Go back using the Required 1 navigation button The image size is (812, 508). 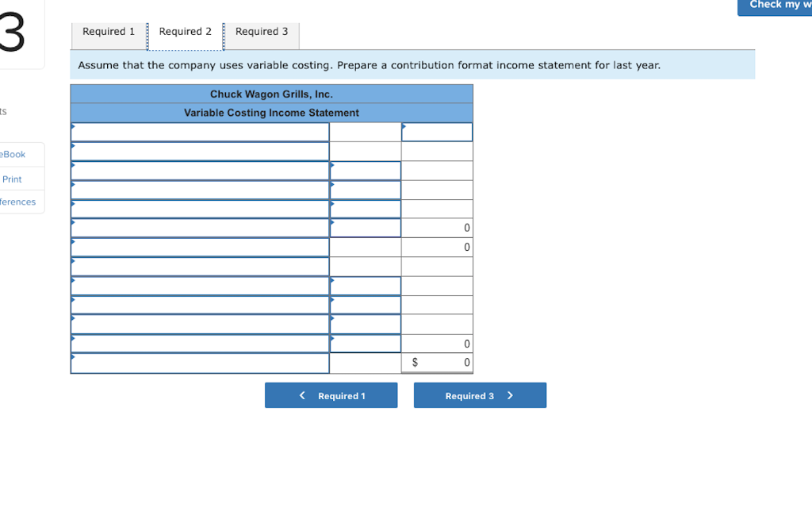tap(331, 394)
